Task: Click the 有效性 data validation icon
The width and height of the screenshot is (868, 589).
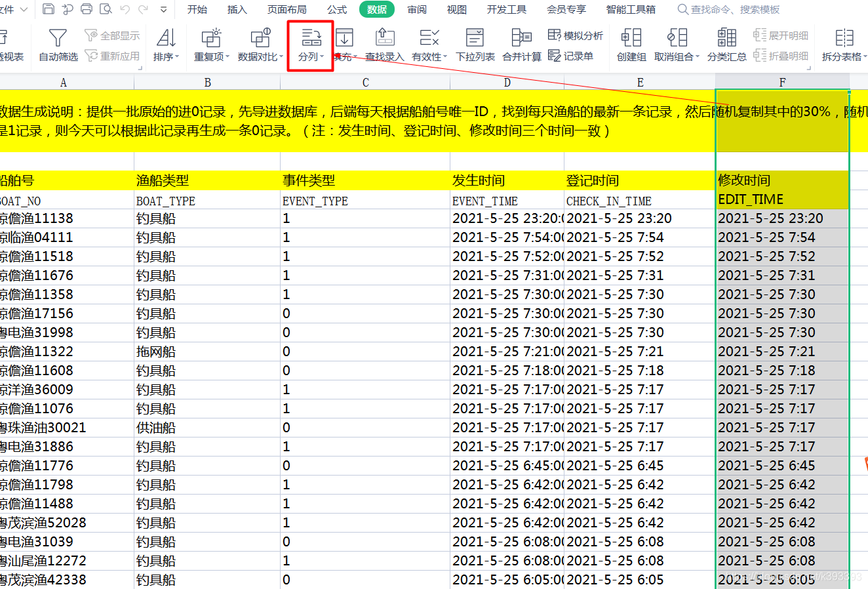Action: [429, 38]
